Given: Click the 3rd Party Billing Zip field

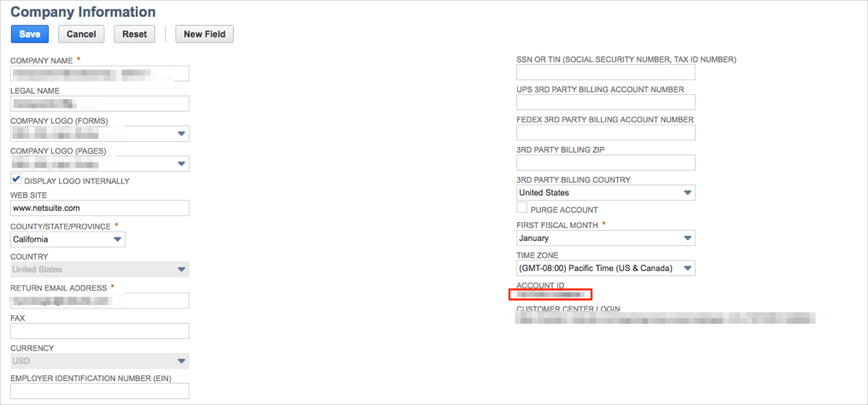Looking at the screenshot, I should (x=605, y=162).
